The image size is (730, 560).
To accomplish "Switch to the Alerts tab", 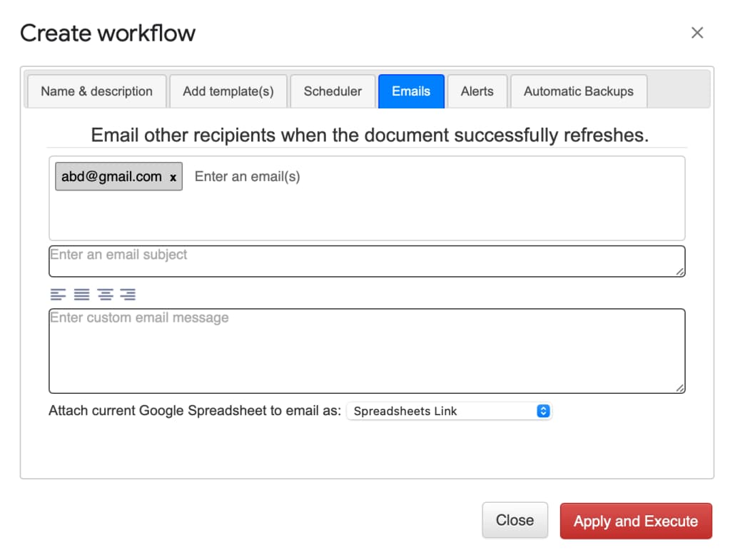I will (477, 91).
